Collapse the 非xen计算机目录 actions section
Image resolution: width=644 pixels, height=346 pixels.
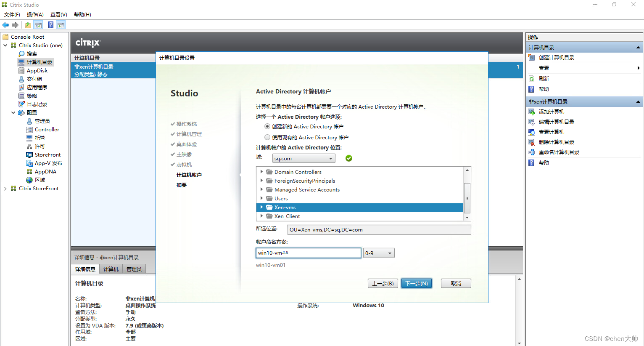coord(638,102)
